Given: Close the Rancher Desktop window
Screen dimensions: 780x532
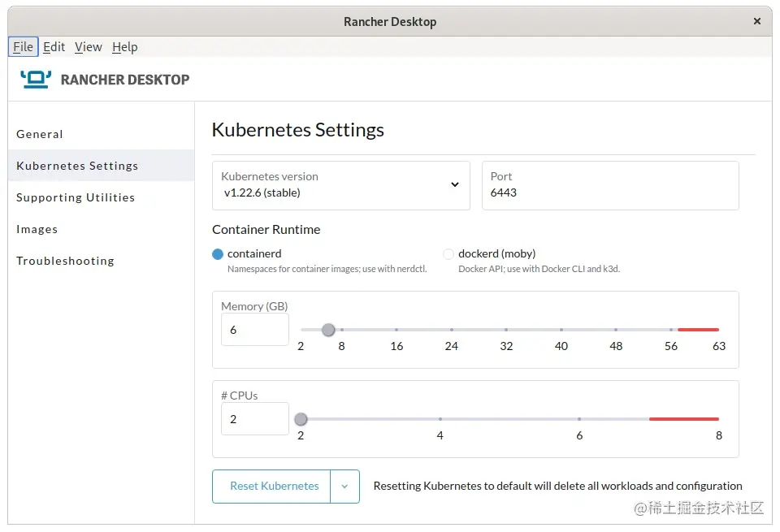Looking at the screenshot, I should 756,21.
